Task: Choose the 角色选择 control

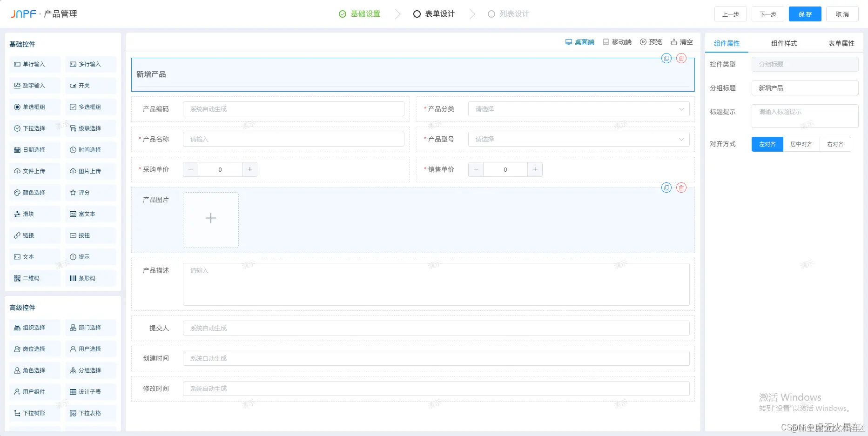Action: pos(35,370)
